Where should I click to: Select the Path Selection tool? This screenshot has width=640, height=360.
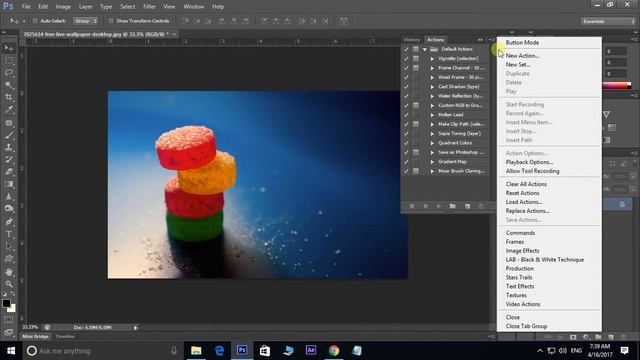pos(9,247)
